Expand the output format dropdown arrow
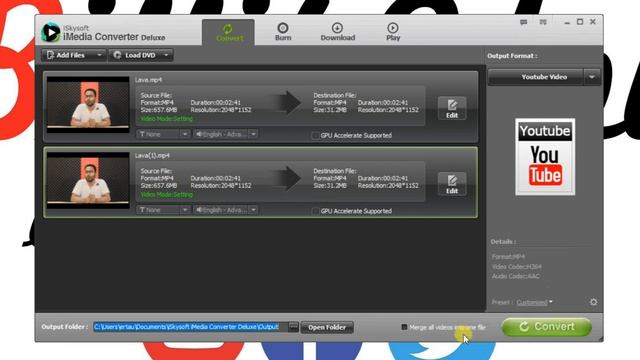Screen dimensions: 640x360 pos(592,77)
